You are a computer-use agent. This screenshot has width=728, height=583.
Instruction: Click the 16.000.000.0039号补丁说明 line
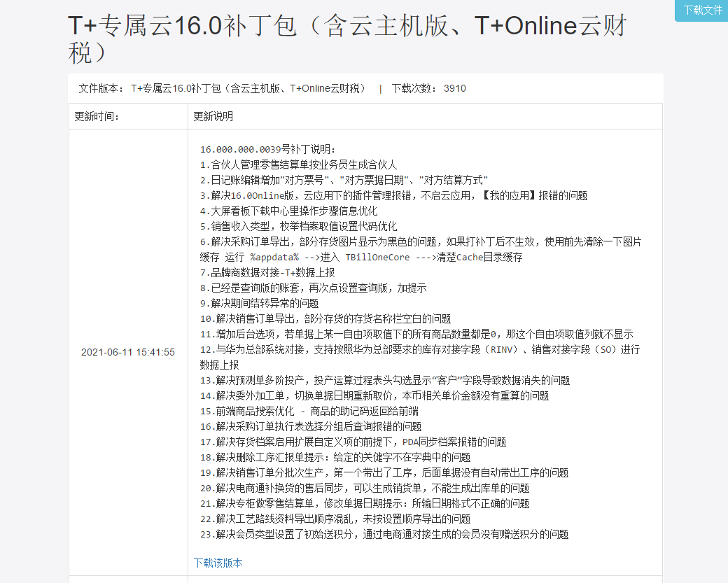(x=267, y=150)
